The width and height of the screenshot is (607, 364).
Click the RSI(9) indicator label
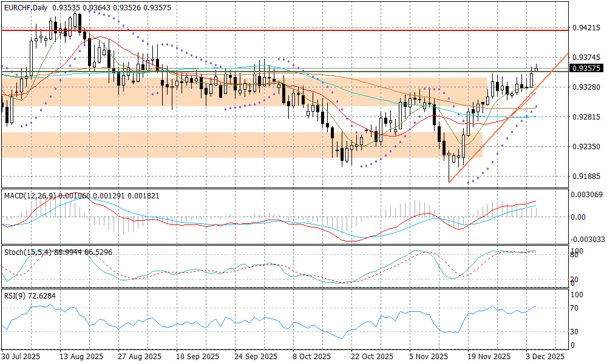click(16, 295)
